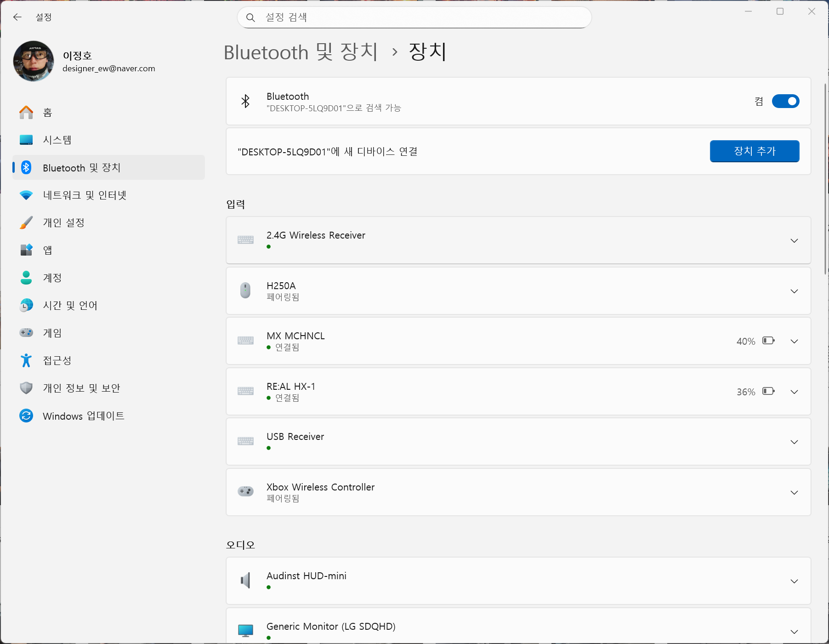829x644 pixels.
Task: Click the Xbox Wireless Controller device name
Action: [x=320, y=487]
